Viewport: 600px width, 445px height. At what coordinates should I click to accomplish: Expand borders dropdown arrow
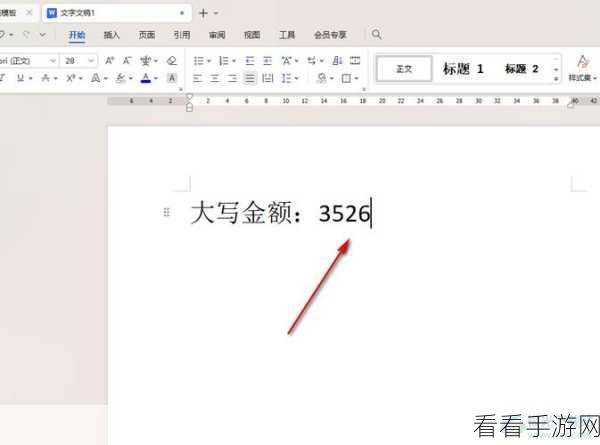click(356, 79)
